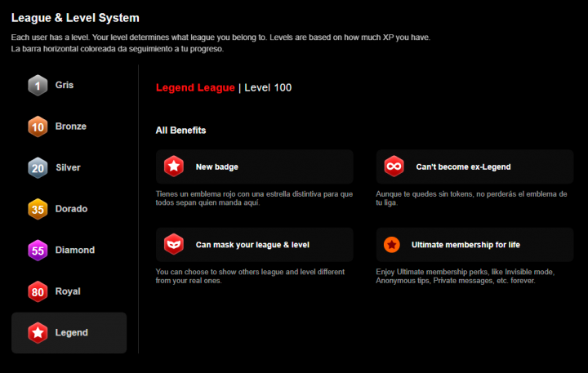This screenshot has height=373, width=588.
Task: Select the Gris league tab
Action: (x=69, y=85)
